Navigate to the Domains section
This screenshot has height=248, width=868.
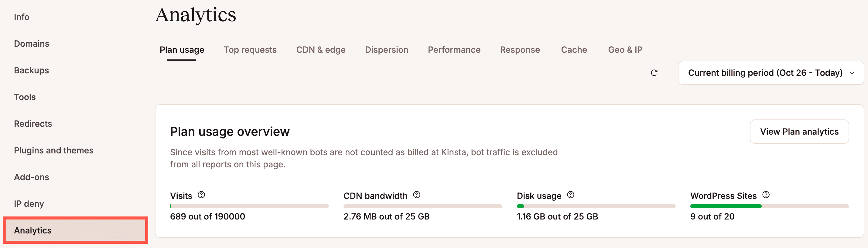coord(32,43)
